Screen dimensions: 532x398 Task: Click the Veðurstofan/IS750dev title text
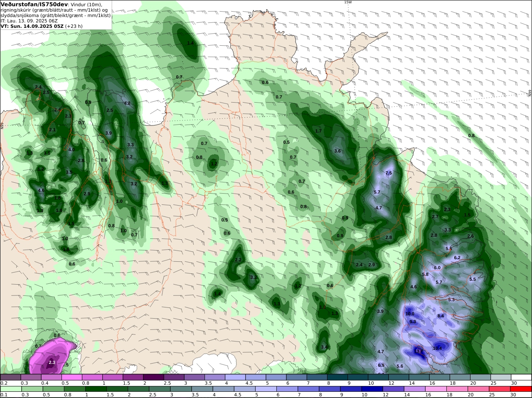point(34,4)
